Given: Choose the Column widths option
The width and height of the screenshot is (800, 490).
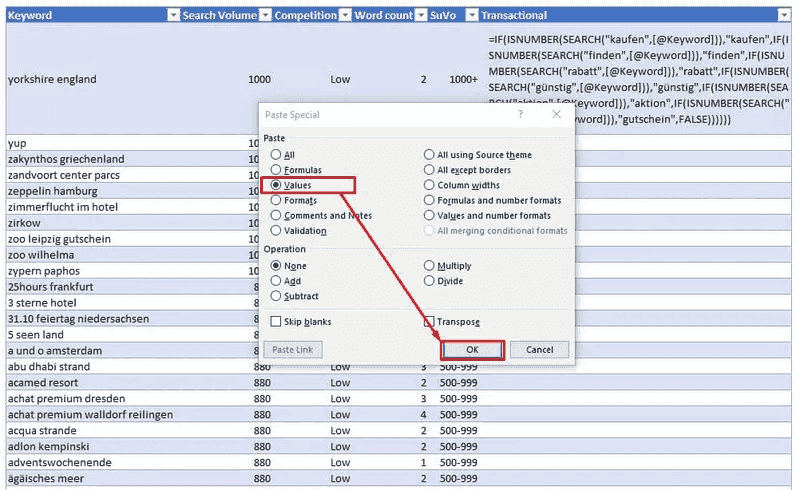Looking at the screenshot, I should pyautogui.click(x=429, y=185).
